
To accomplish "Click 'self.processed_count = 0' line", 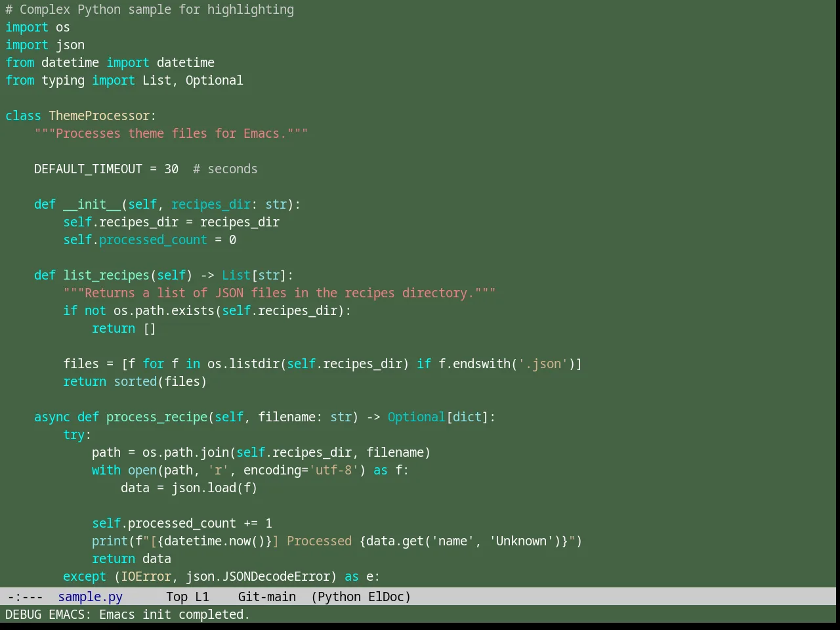I will (x=150, y=240).
